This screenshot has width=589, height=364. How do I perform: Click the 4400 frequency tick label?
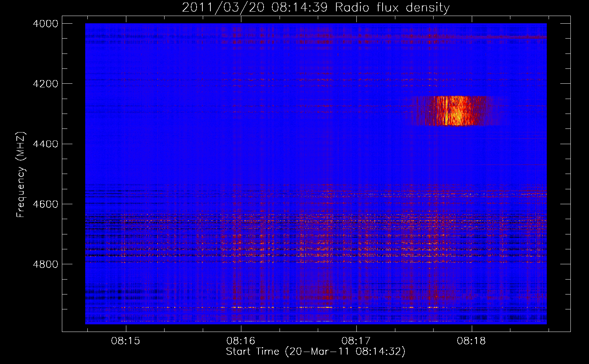[x=46, y=144]
